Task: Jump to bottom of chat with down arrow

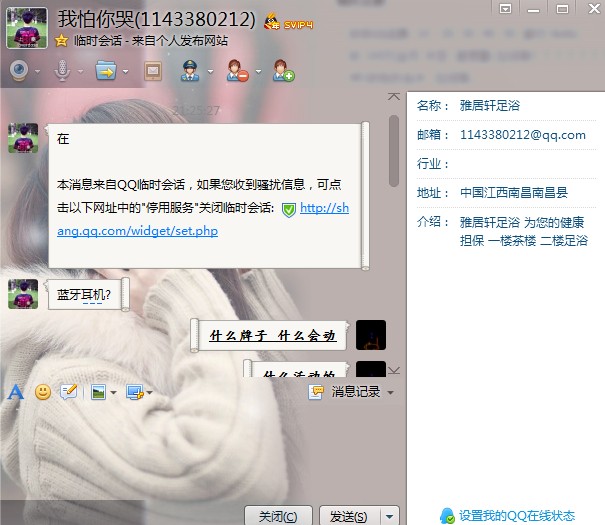Action: (x=394, y=371)
